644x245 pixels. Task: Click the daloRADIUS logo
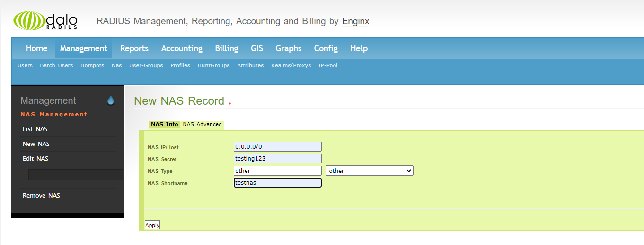[x=45, y=21]
